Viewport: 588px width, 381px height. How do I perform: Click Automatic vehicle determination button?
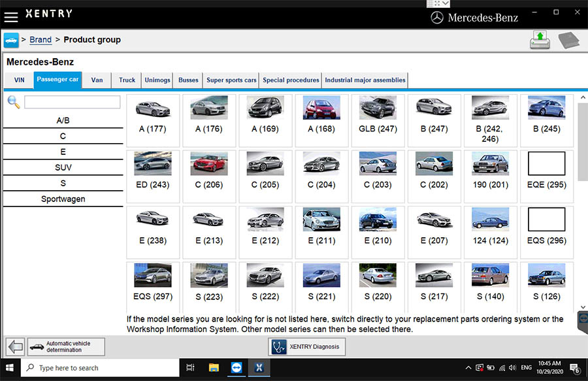65,346
